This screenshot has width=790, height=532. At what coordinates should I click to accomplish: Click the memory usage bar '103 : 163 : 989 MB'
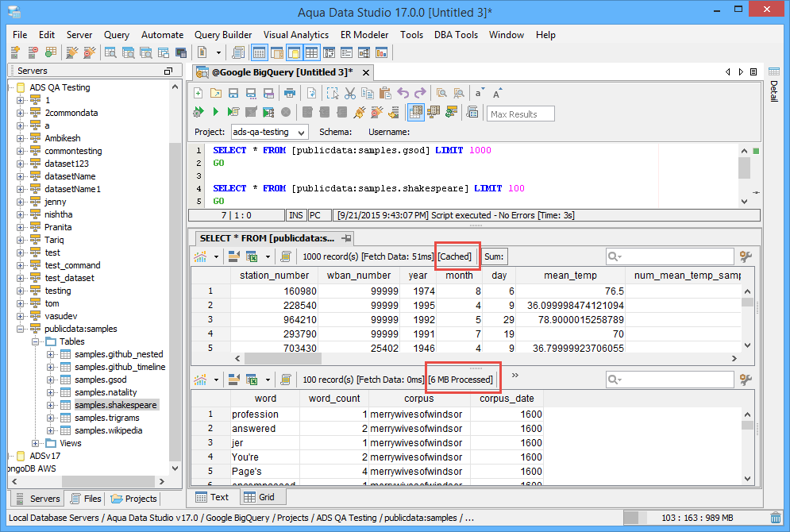pos(696,518)
